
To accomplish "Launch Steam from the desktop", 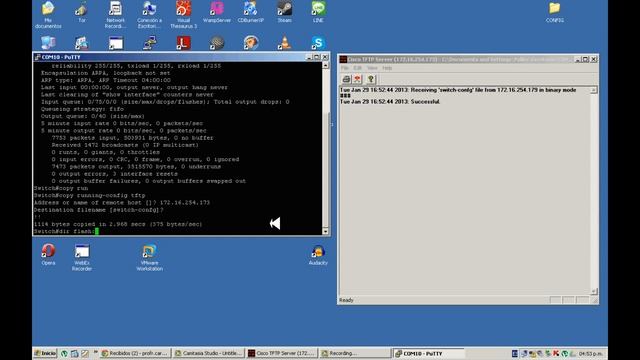I will coord(284,12).
